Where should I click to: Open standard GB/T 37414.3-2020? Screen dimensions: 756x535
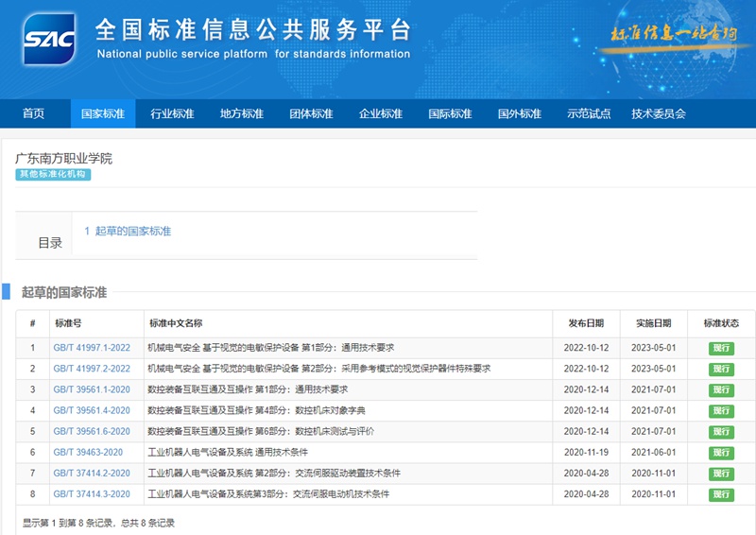[x=92, y=494]
